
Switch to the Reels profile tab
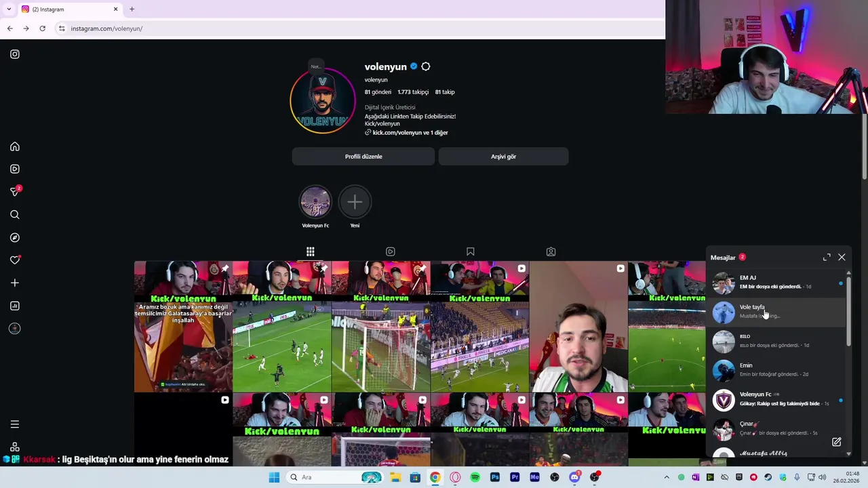391,251
